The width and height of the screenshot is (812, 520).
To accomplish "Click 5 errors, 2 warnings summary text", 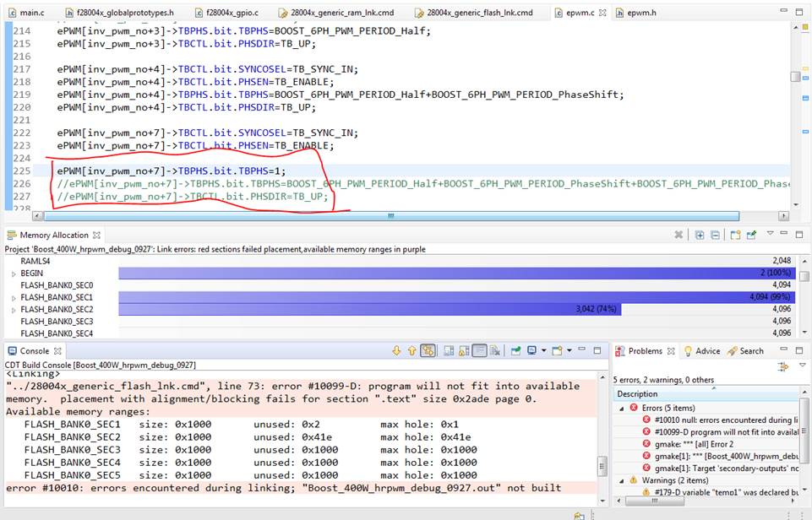I will point(663,380).
